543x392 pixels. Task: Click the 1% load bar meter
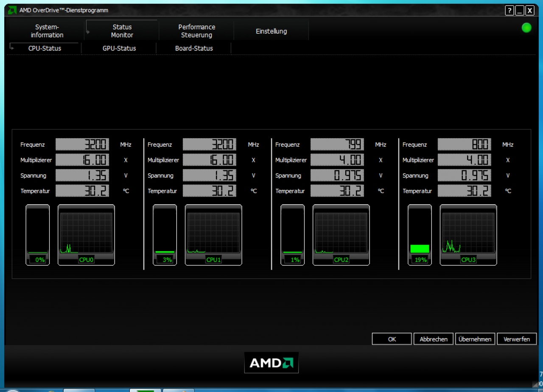click(x=293, y=235)
